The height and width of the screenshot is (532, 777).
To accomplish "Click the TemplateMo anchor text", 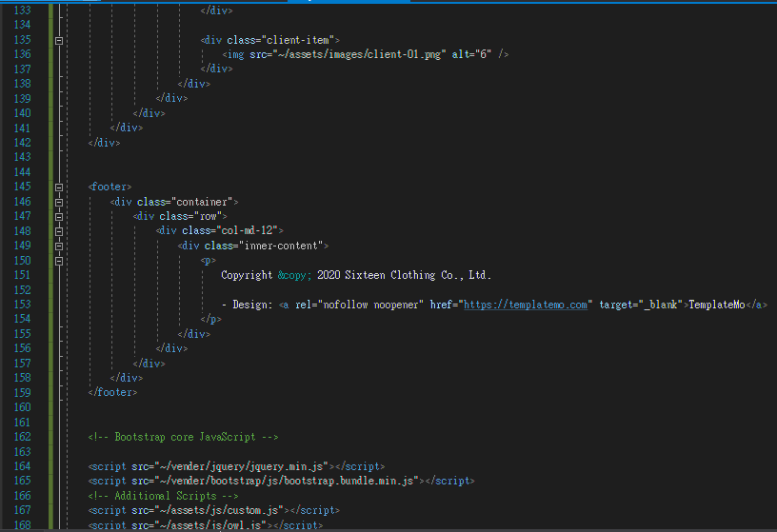I will [717, 305].
